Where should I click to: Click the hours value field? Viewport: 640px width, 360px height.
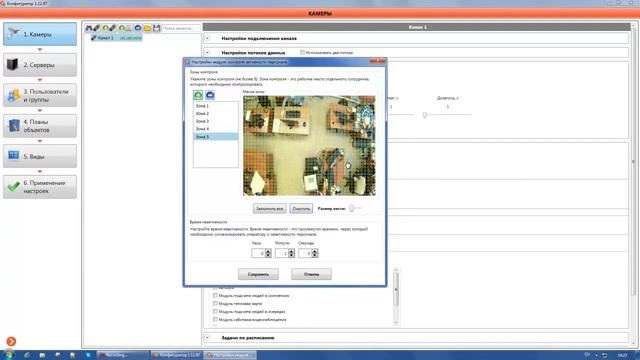(x=258, y=253)
